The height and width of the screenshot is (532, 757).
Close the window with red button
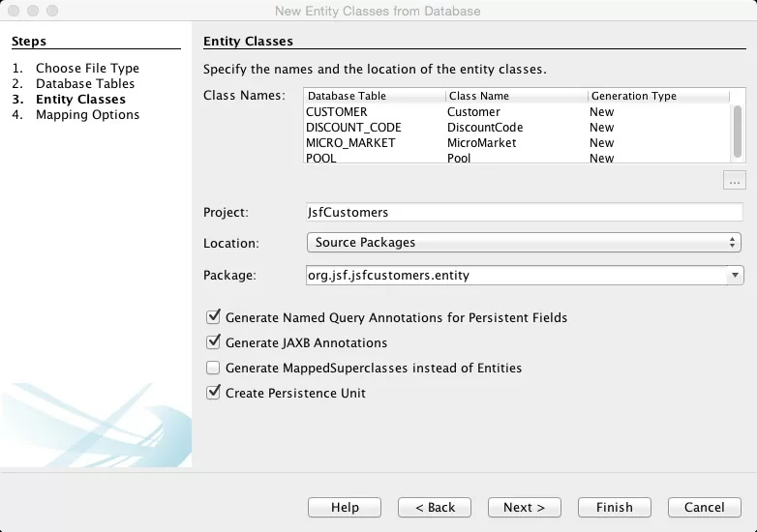point(14,11)
